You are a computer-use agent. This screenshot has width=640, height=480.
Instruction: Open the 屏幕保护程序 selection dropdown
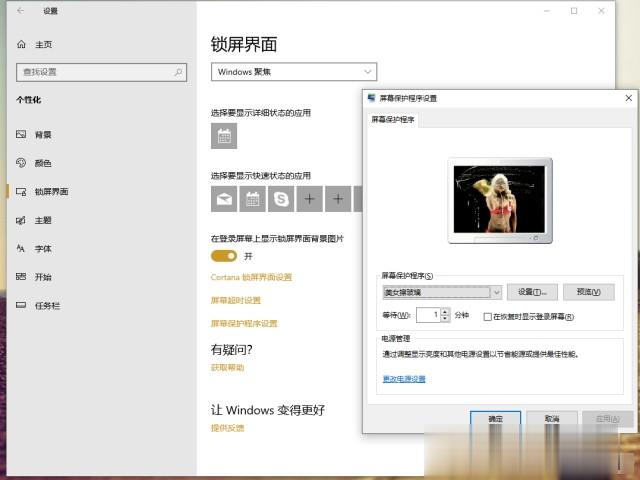click(x=442, y=292)
